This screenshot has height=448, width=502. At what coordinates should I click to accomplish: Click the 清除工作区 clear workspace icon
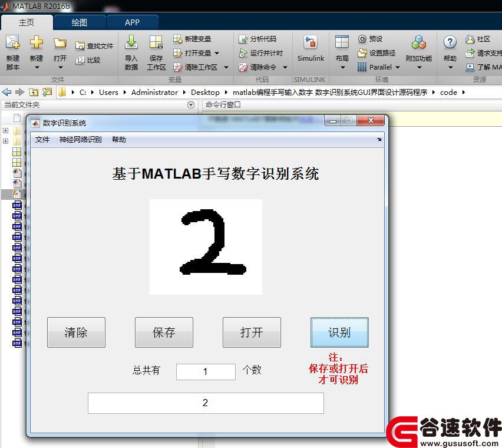177,67
